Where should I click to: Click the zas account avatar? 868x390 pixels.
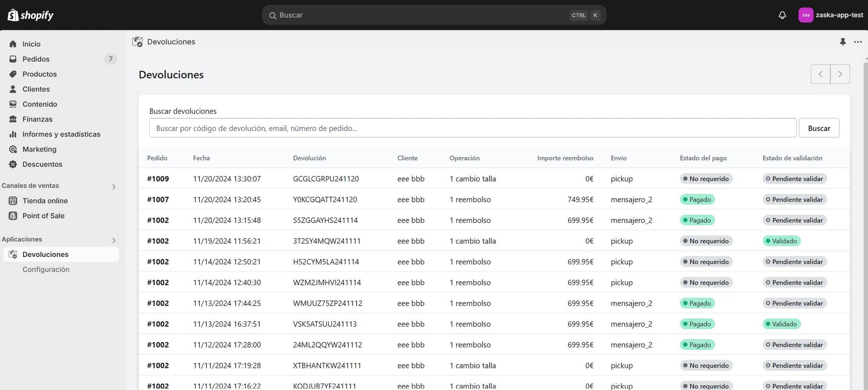point(806,15)
